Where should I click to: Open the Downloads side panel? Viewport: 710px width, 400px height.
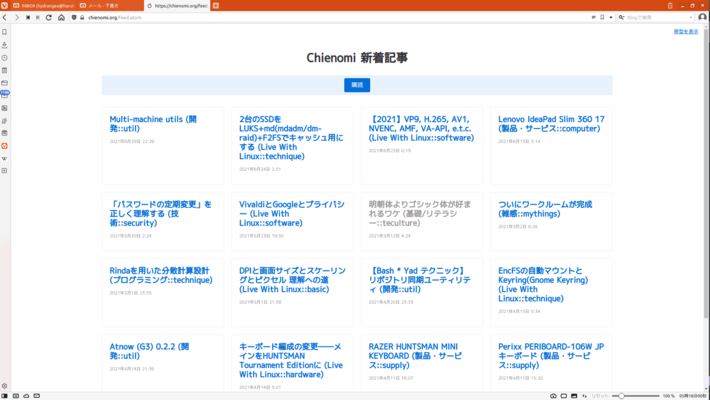coord(5,45)
